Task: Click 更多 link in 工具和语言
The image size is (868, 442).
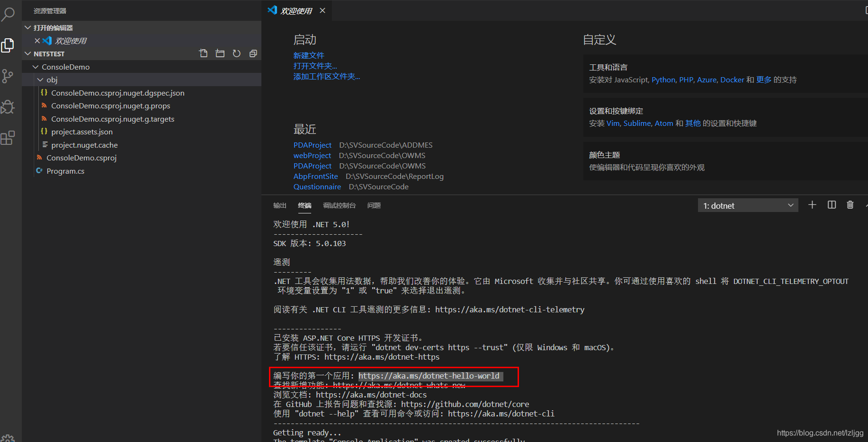Action: click(x=764, y=80)
